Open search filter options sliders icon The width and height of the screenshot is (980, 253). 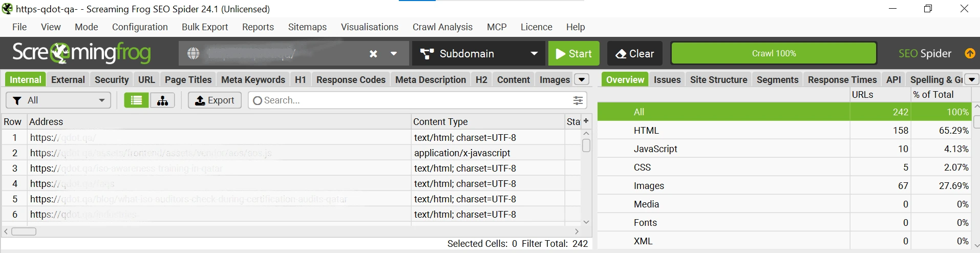(x=578, y=100)
